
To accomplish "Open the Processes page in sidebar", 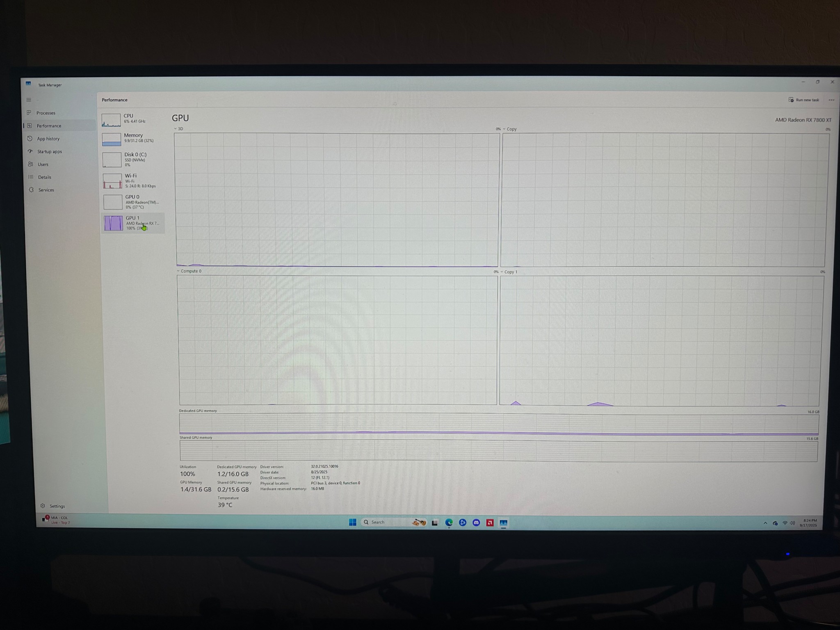I will (45, 113).
